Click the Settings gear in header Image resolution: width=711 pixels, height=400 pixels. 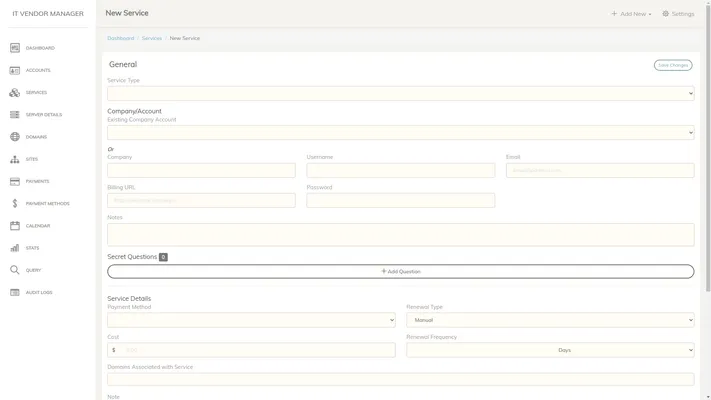pyautogui.click(x=666, y=14)
